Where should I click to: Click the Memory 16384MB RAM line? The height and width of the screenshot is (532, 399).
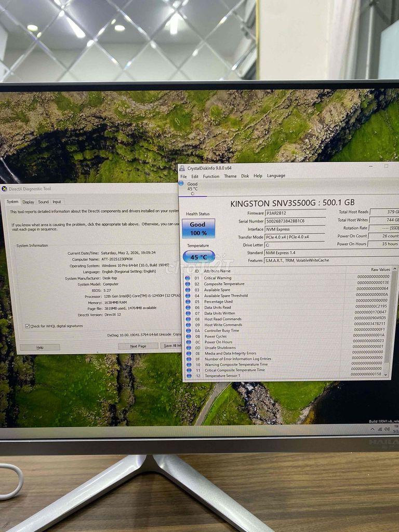pyautogui.click(x=107, y=302)
